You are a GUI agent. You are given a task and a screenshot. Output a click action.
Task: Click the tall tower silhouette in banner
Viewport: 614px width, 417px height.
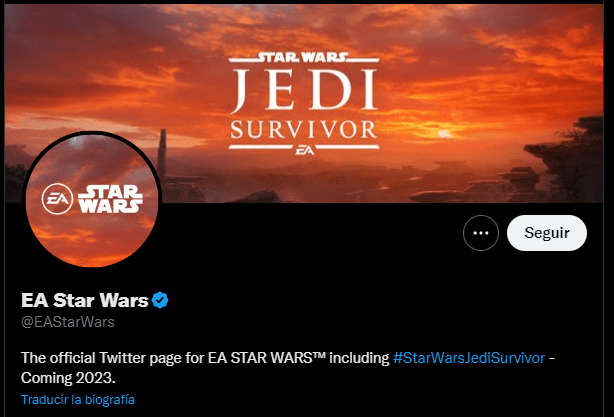(x=162, y=151)
